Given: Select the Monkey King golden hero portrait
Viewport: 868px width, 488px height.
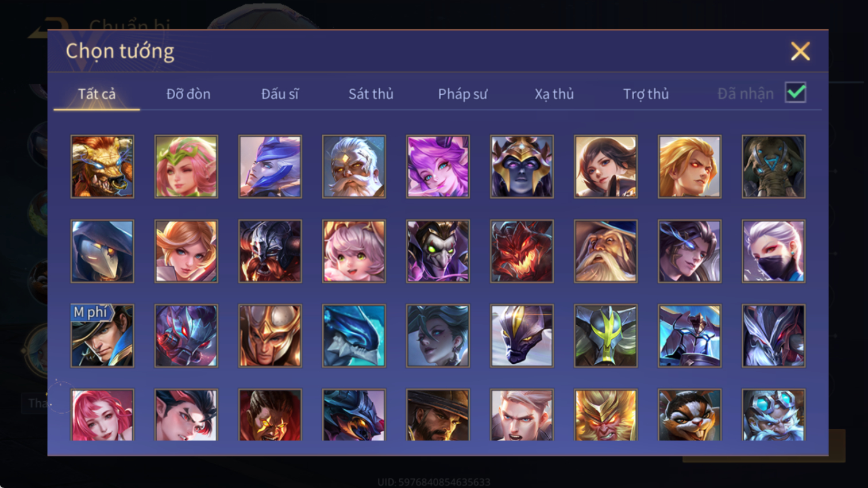Looking at the screenshot, I should 605,415.
